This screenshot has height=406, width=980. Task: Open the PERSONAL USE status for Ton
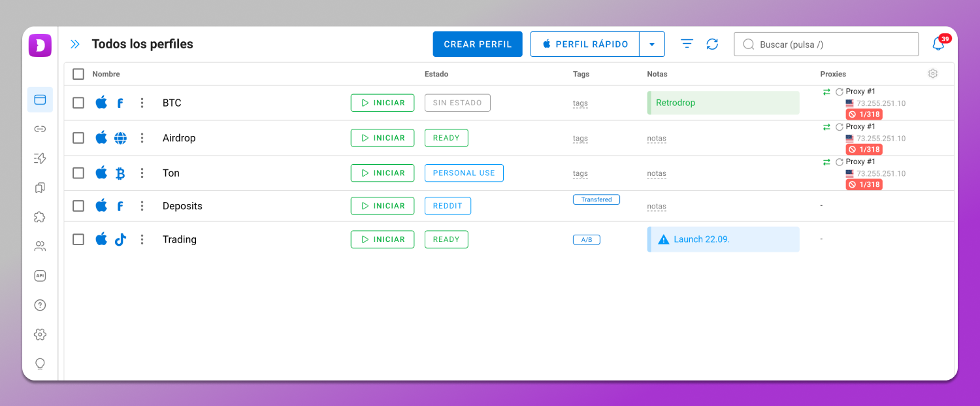464,173
